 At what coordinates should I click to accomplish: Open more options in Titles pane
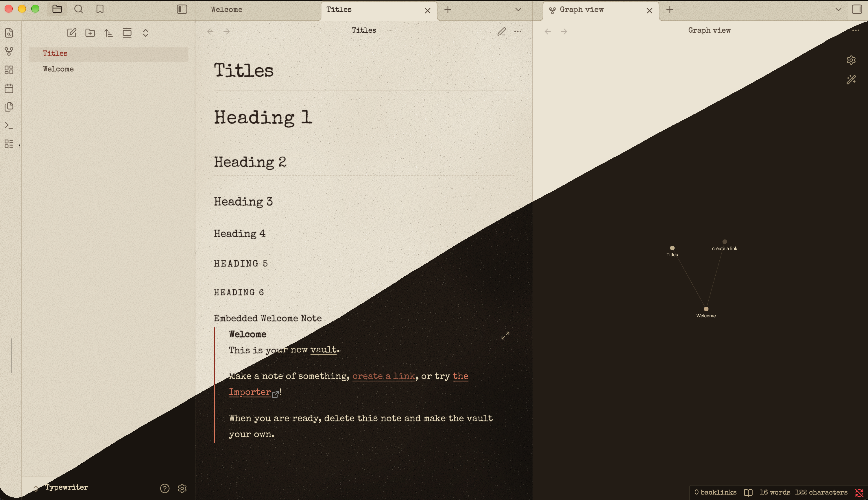(x=518, y=32)
